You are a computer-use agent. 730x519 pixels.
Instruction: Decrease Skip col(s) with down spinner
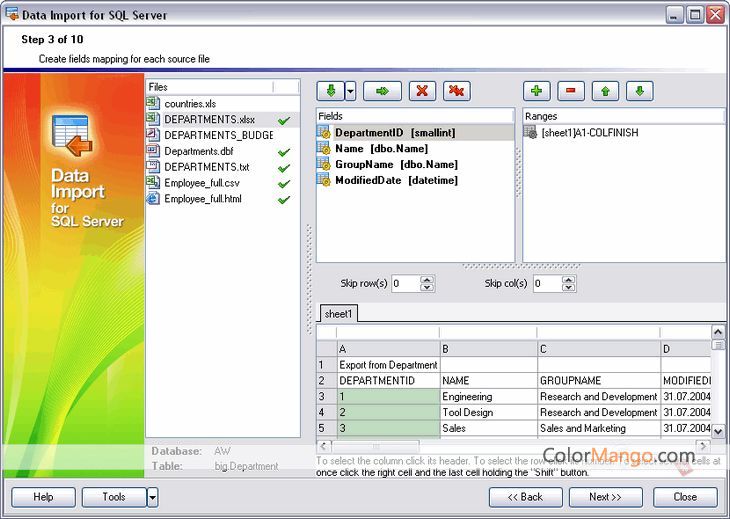[x=568, y=287]
